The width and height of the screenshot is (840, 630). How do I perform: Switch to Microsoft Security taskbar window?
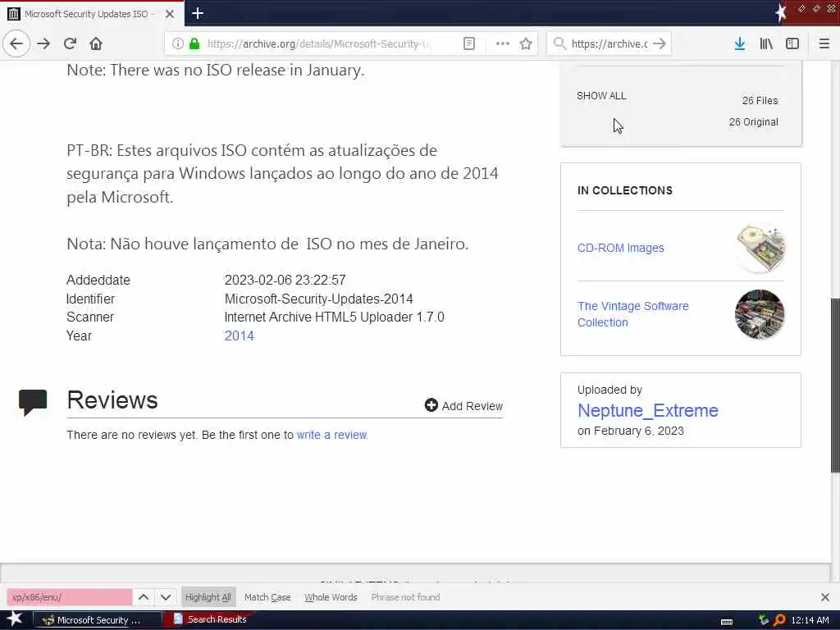98,620
